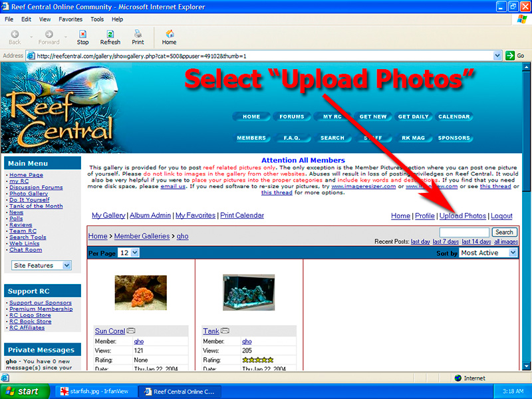Click the comment icon next to Sun Coral
Screen dimensions: 532x399
pos(131,331)
